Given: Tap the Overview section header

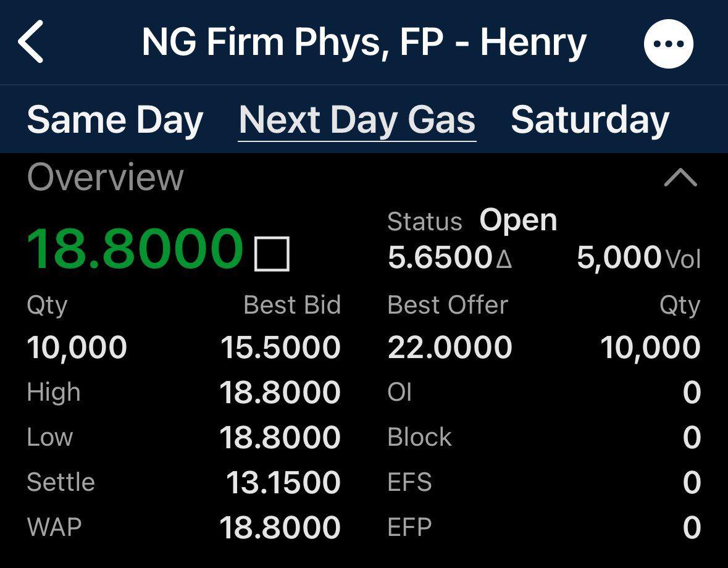Looking at the screenshot, I should pyautogui.click(x=106, y=177).
